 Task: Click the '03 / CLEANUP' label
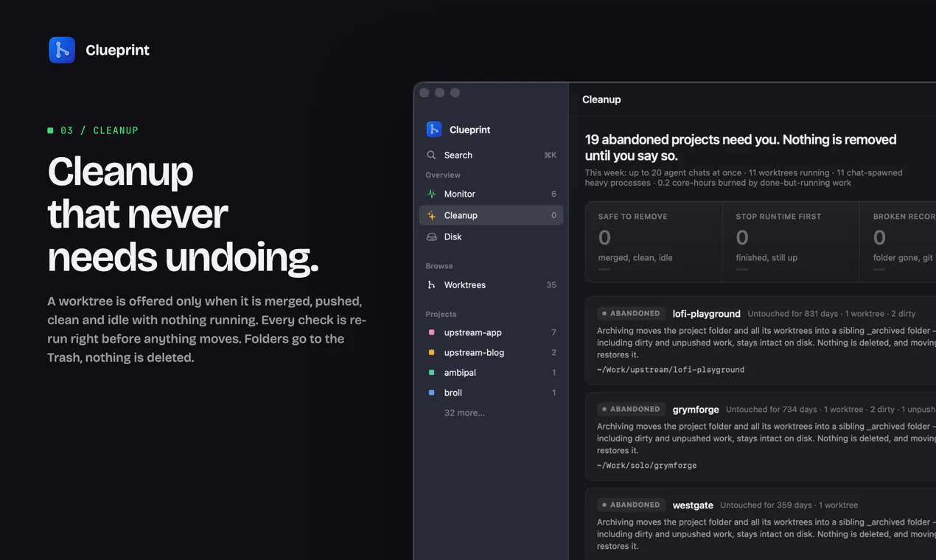point(99,130)
